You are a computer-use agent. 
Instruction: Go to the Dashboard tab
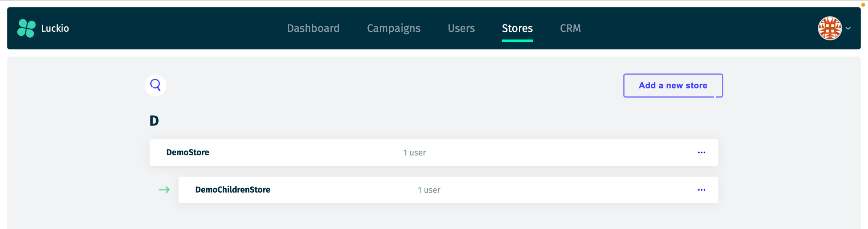click(x=313, y=29)
